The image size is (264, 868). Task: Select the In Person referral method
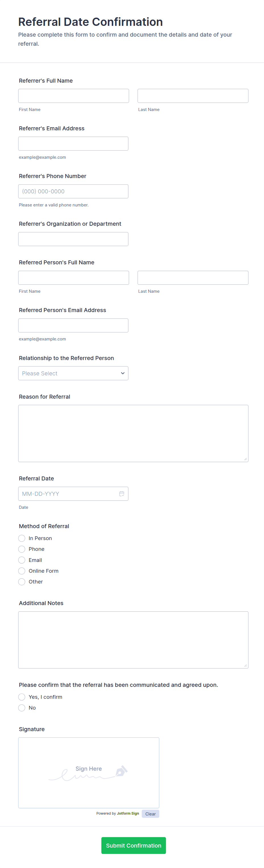point(22,538)
